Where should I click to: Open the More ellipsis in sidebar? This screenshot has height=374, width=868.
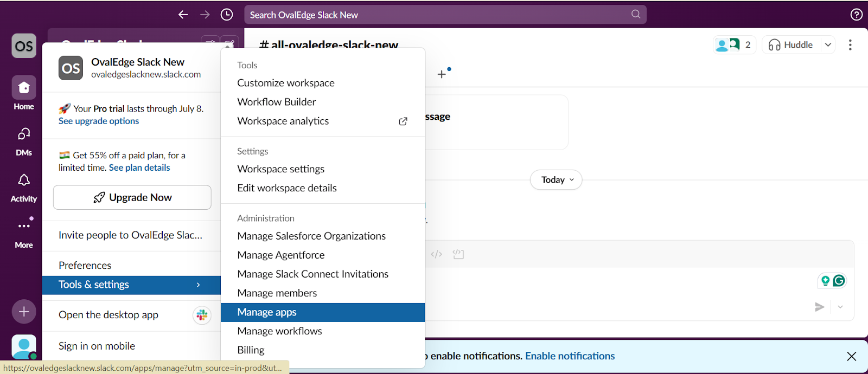[24, 226]
